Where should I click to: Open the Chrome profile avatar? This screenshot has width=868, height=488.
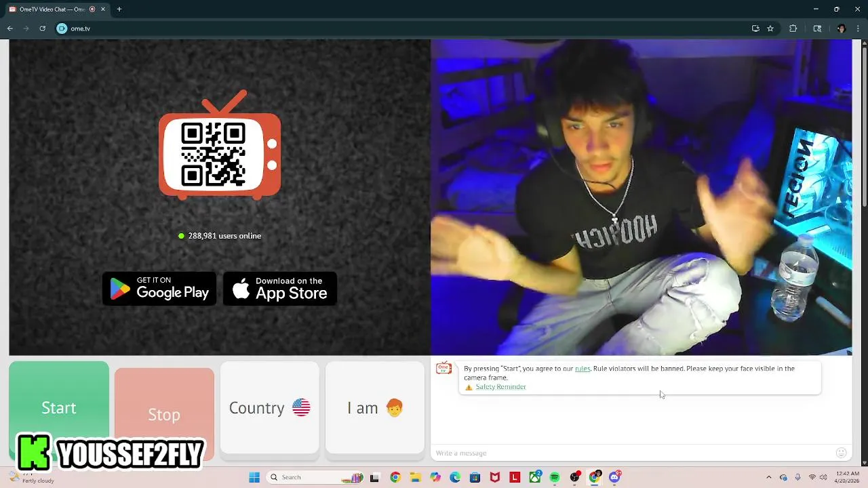[842, 28]
